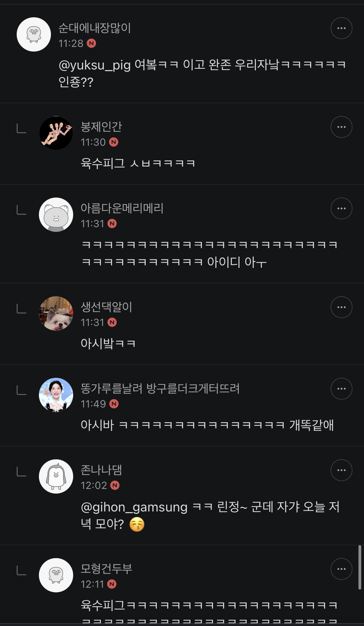Image resolution: width=364 pixels, height=626 pixels.
Task: Open the @yuksu_pig mention
Action: [94, 65]
